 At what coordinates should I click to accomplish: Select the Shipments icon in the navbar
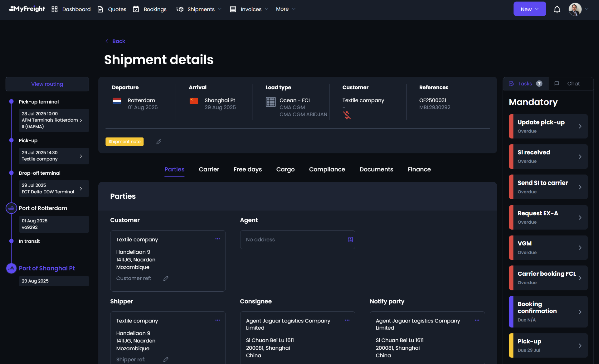pos(180,9)
